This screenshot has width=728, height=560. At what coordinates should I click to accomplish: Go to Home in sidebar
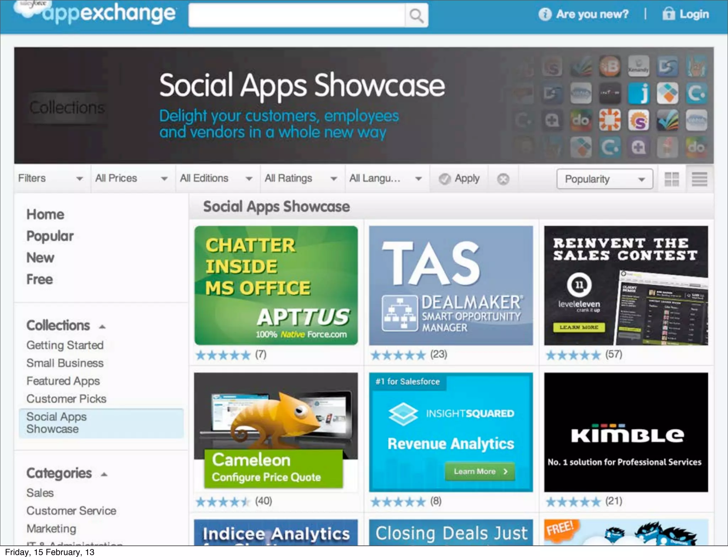45,214
